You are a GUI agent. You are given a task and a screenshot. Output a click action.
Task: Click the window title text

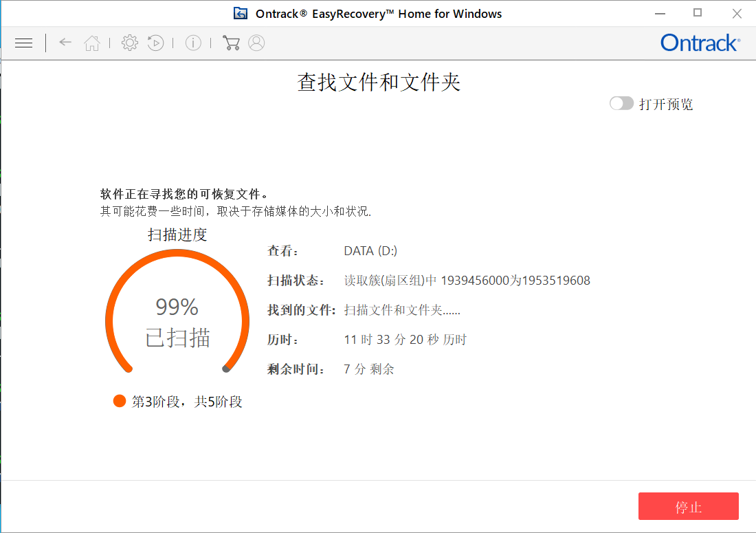(379, 14)
